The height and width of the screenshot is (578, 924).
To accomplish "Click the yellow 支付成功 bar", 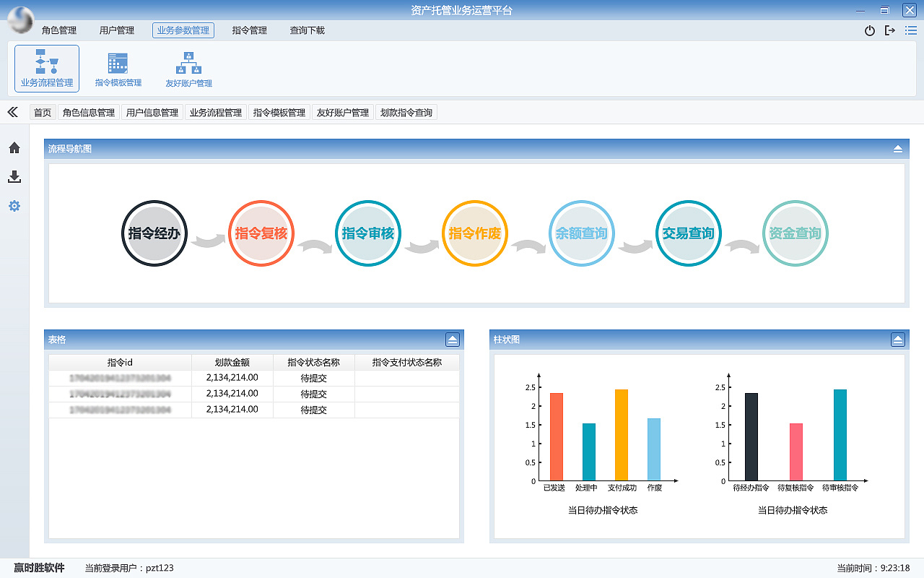I will point(622,435).
